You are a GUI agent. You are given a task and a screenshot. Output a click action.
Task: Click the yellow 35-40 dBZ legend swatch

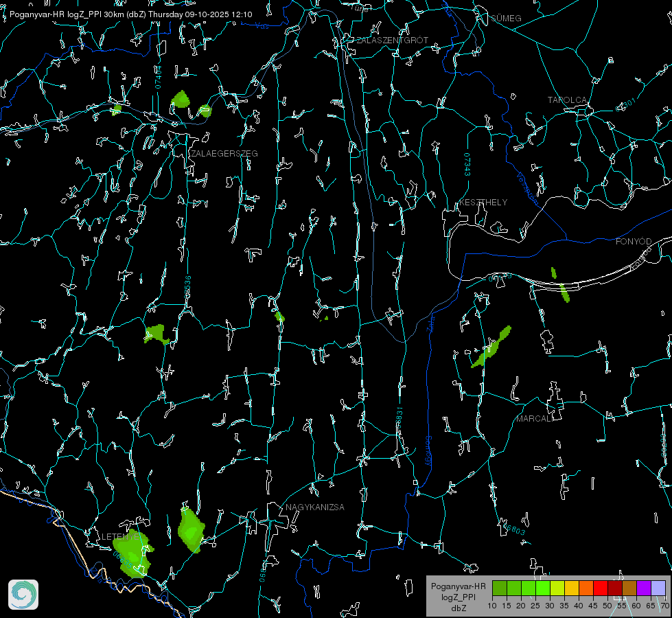(572, 588)
